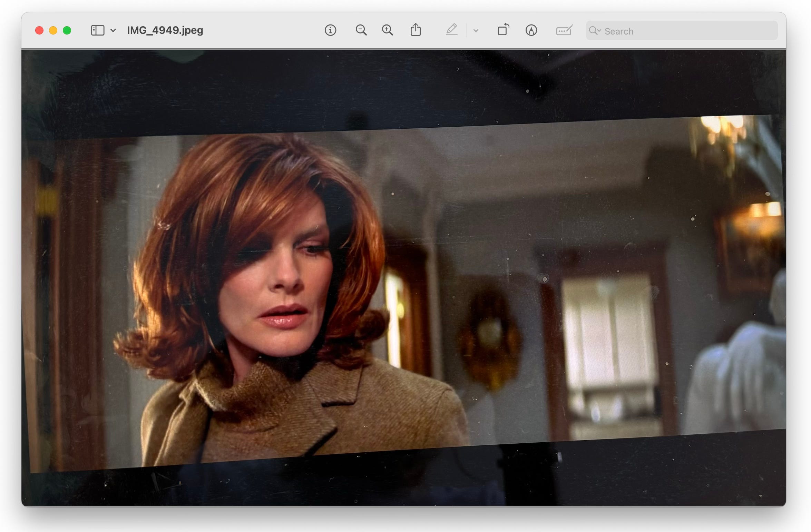Show the image info inspector

point(330,30)
